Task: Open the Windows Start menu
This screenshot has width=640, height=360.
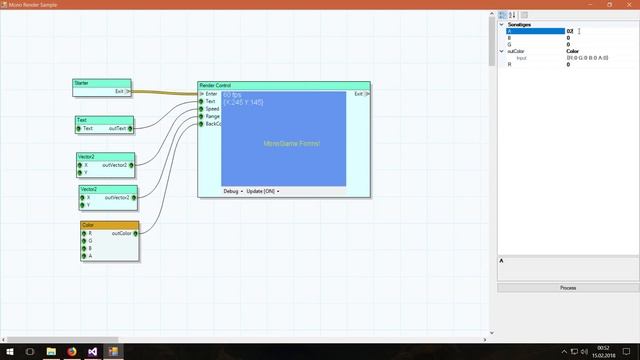Action: click(10, 351)
